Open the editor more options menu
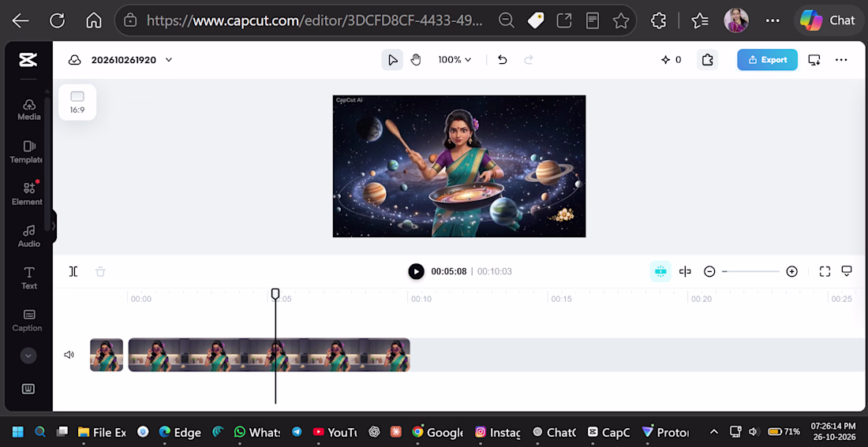 tap(841, 60)
